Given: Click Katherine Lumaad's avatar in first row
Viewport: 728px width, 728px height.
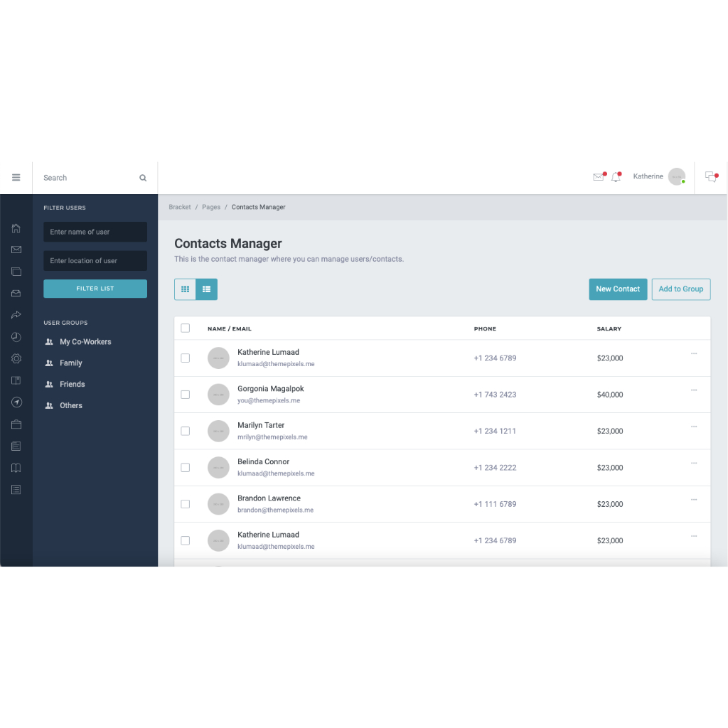Looking at the screenshot, I should pyautogui.click(x=219, y=358).
